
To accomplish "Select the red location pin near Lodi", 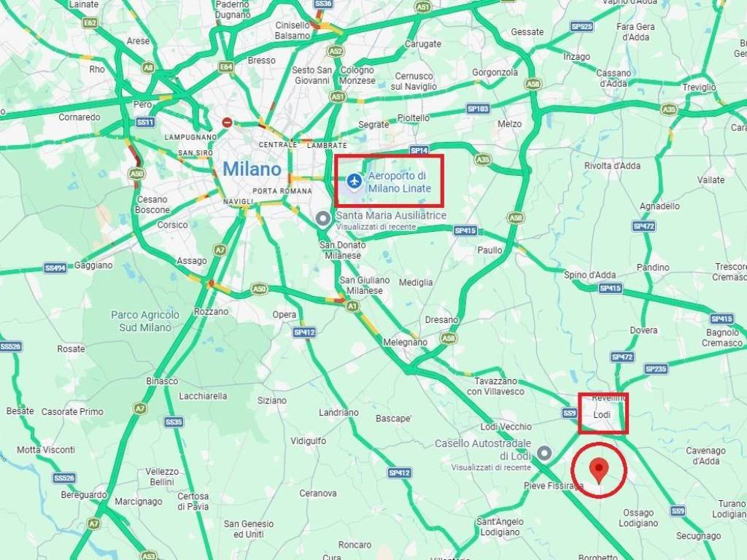I will click(x=599, y=471).
